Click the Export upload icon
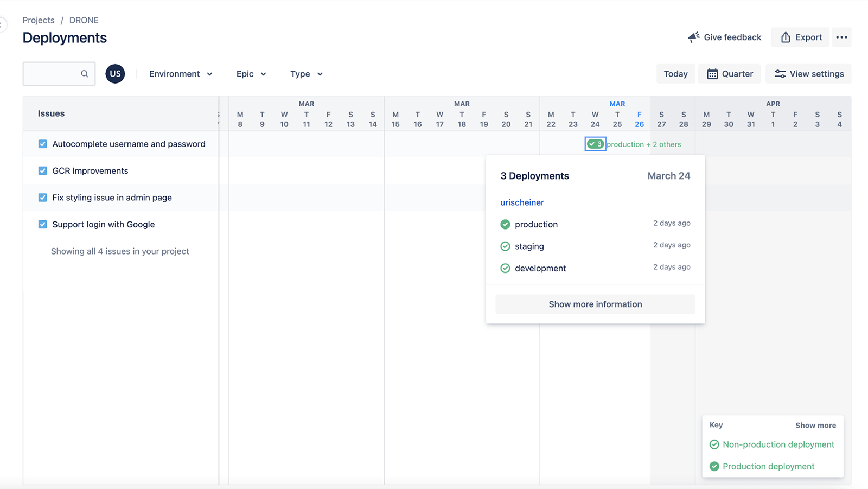The height and width of the screenshot is (489, 868). point(786,37)
